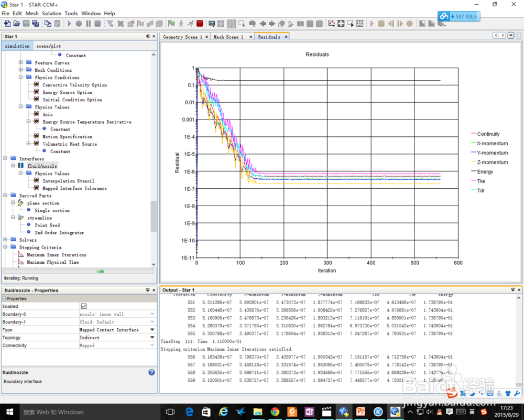Click the Copy toolbar icon
524x420 pixels.
tap(48, 24)
